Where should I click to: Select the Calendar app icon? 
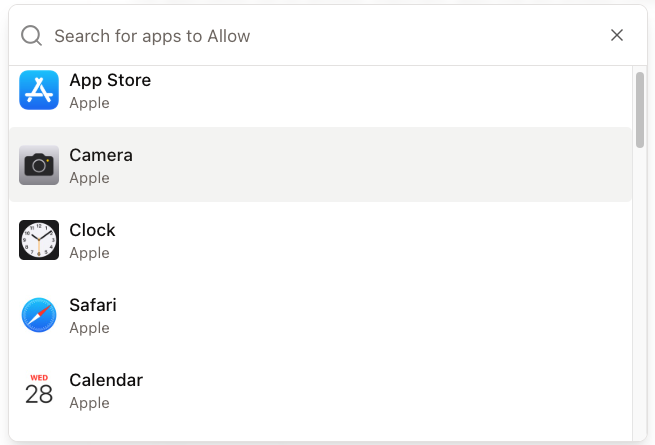(39, 390)
